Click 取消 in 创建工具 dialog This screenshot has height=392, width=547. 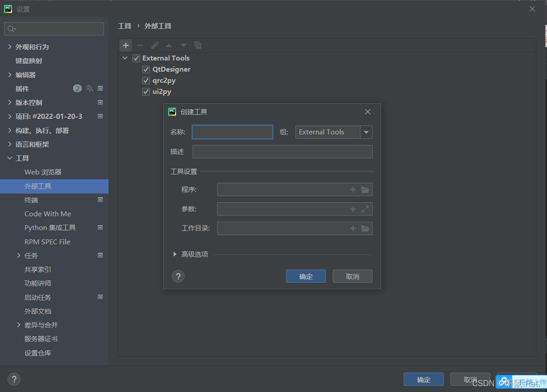353,276
